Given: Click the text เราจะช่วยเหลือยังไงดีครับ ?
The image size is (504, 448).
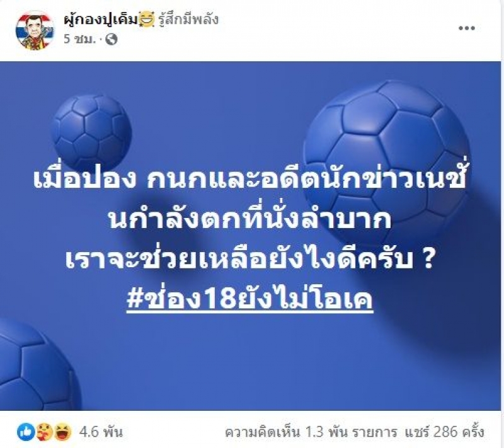Looking at the screenshot, I should pos(249,259).
